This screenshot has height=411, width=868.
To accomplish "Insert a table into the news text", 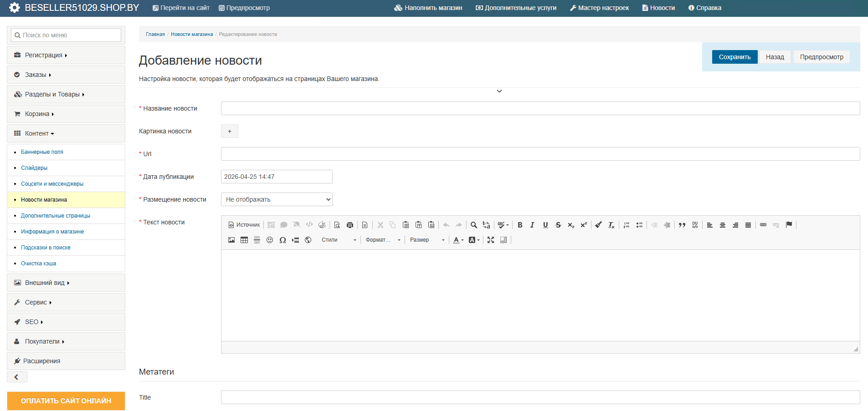I will coord(244,240).
